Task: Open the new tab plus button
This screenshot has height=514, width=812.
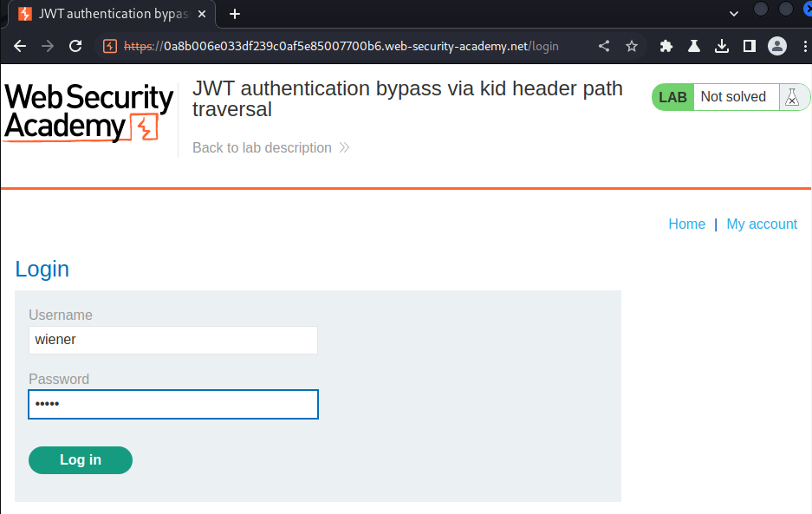Action: (x=235, y=14)
